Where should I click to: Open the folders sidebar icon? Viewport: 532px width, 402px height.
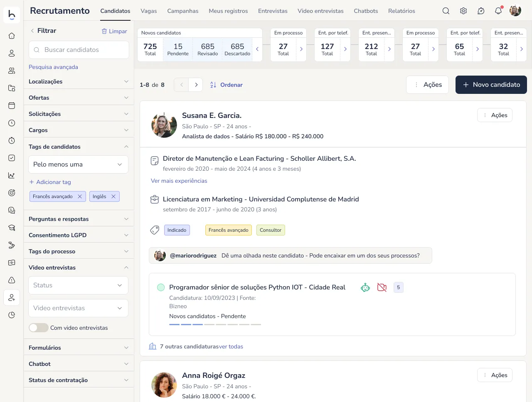[12, 88]
